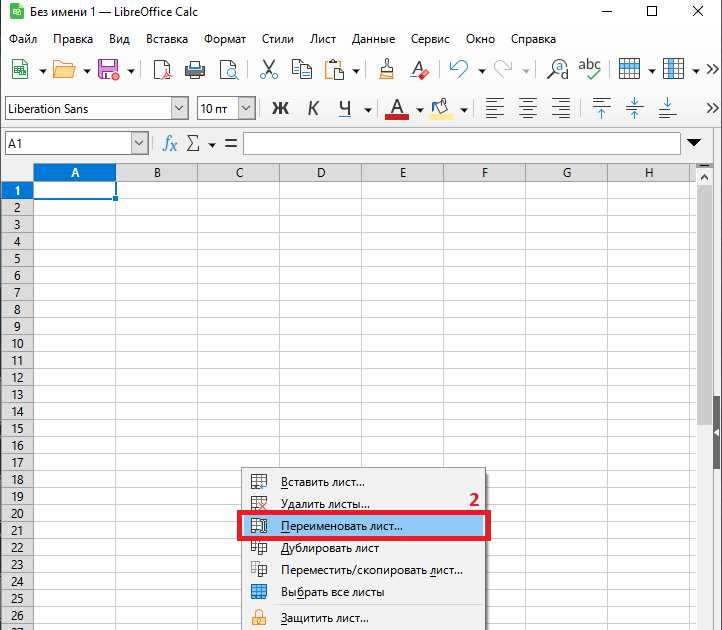Cut selection with the scissors icon
This screenshot has height=630, width=722.
[x=268, y=70]
